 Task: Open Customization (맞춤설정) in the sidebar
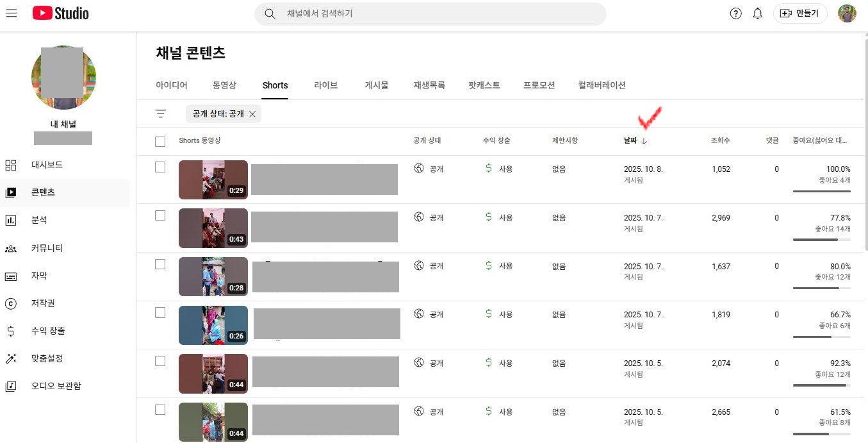pyautogui.click(x=47, y=358)
